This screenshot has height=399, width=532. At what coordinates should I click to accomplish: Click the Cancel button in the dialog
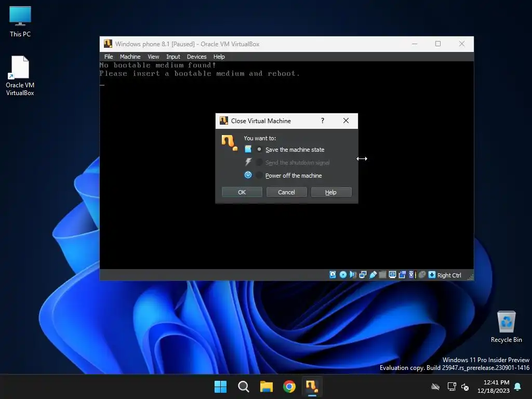pyautogui.click(x=286, y=192)
